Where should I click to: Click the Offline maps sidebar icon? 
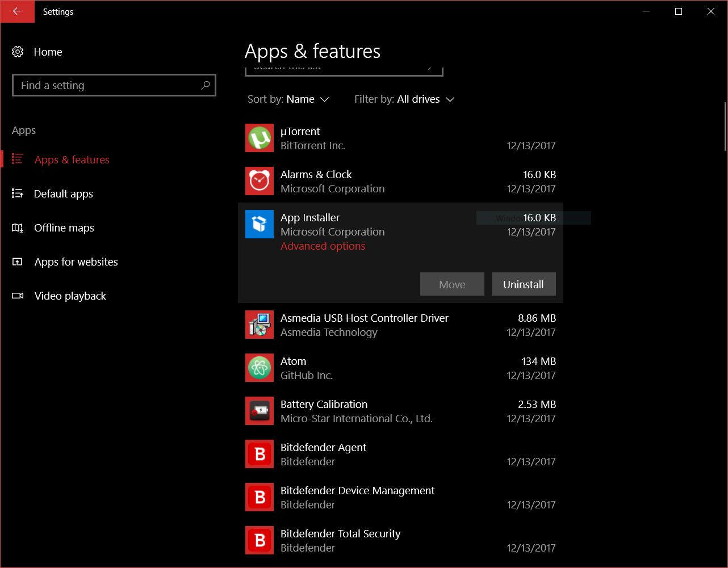(x=18, y=228)
